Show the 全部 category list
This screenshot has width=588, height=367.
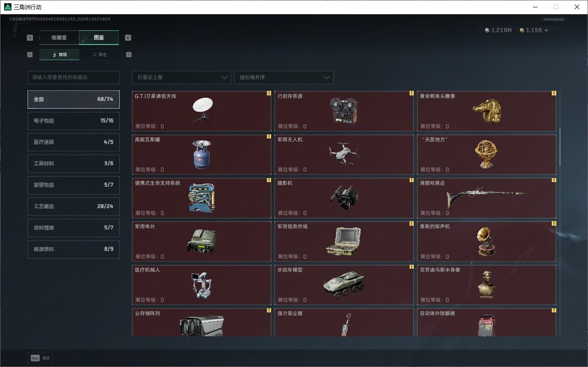click(x=73, y=99)
